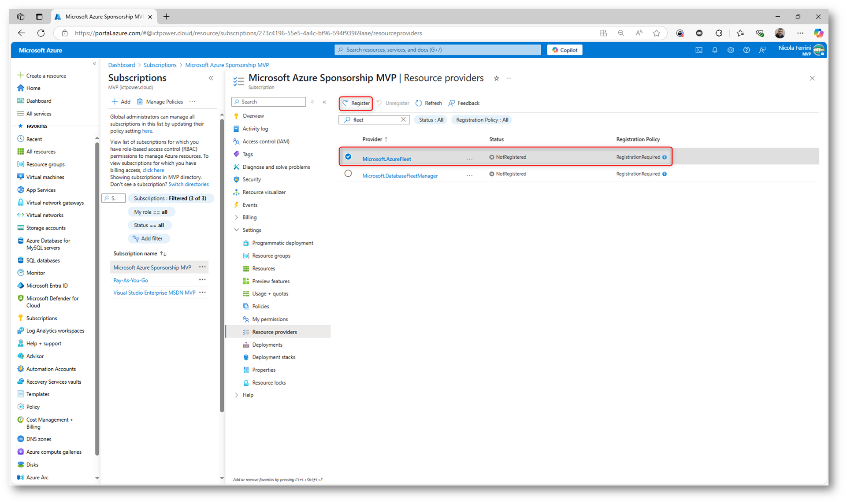This screenshot has width=847, height=504.
Task: Click the Add filter pill
Action: [x=148, y=239]
